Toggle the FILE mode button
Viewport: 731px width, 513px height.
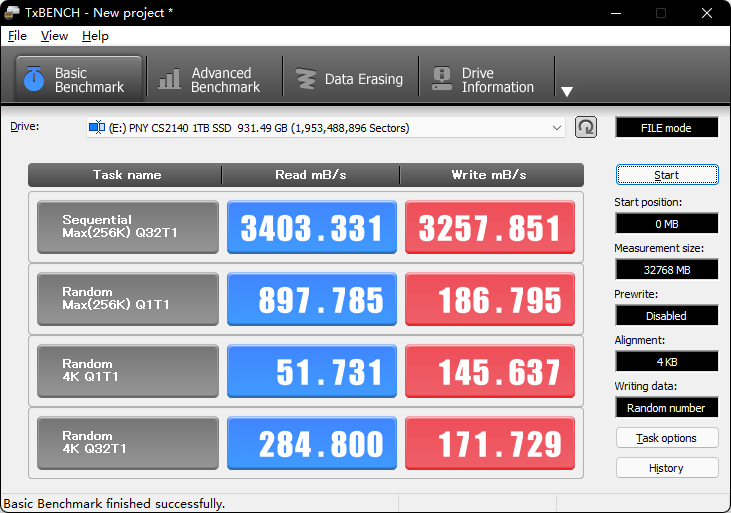[x=667, y=128]
